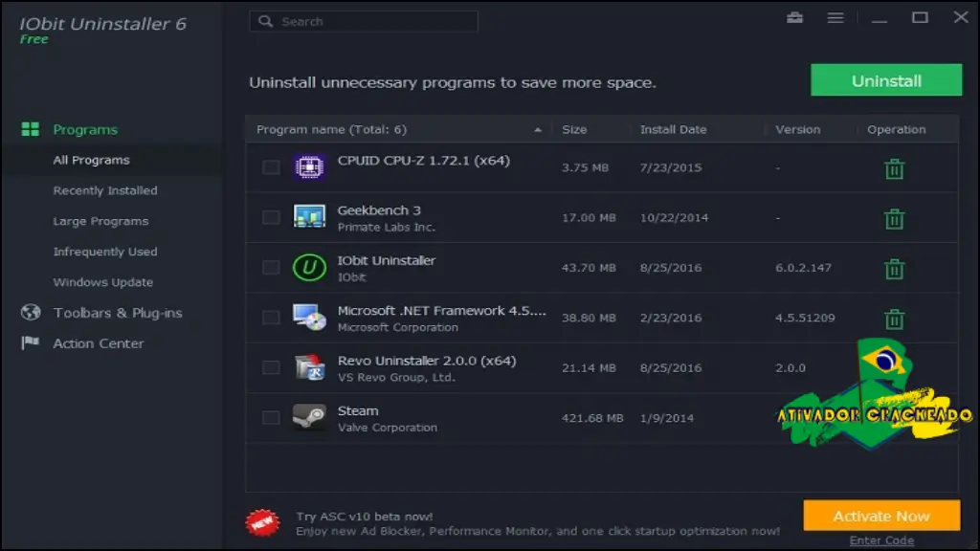Check the Steam checkbox

coord(271,417)
